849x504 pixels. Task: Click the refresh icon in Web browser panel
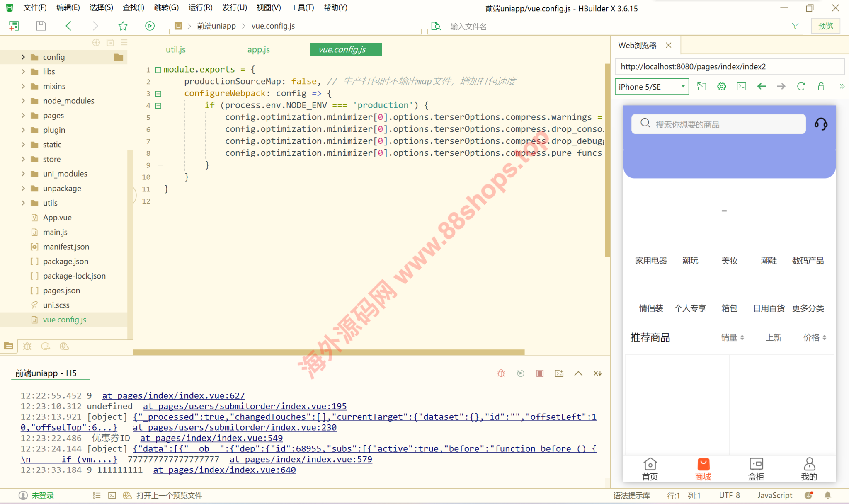point(801,86)
